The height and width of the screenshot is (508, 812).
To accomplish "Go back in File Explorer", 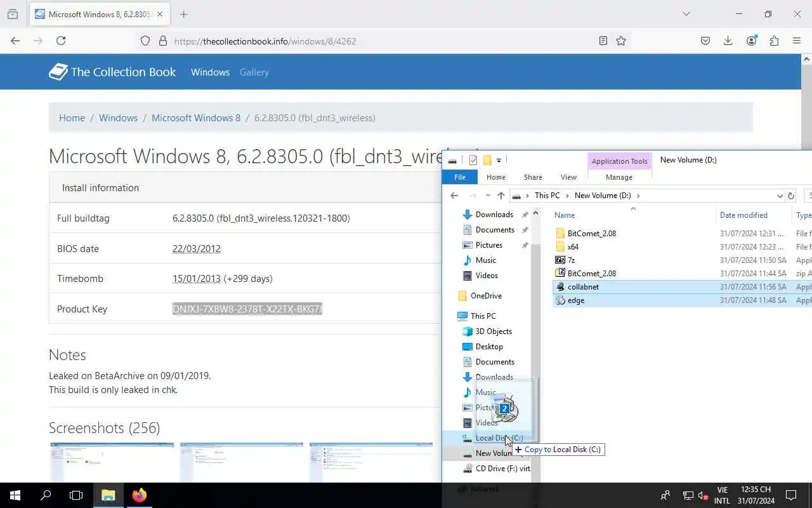I will [x=454, y=196].
